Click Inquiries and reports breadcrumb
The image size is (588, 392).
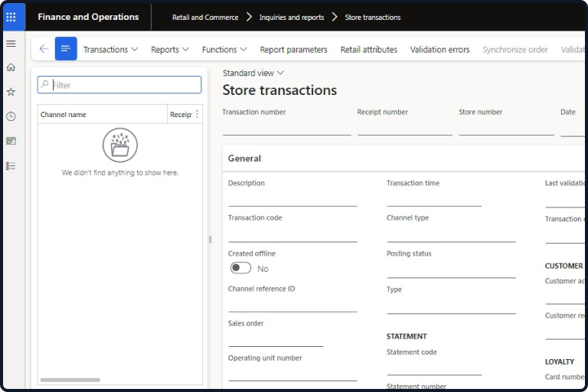coord(292,18)
